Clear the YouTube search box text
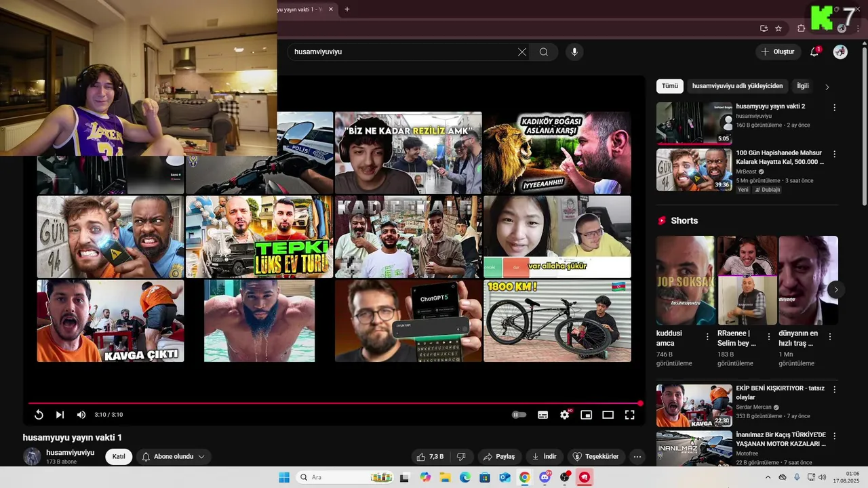This screenshot has width=868, height=488. coord(522,52)
